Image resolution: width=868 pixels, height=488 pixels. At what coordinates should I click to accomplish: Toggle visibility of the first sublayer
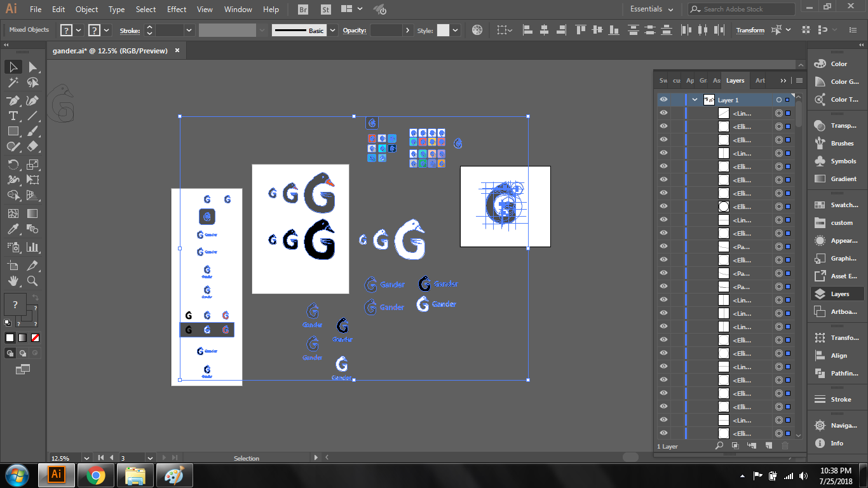point(663,113)
